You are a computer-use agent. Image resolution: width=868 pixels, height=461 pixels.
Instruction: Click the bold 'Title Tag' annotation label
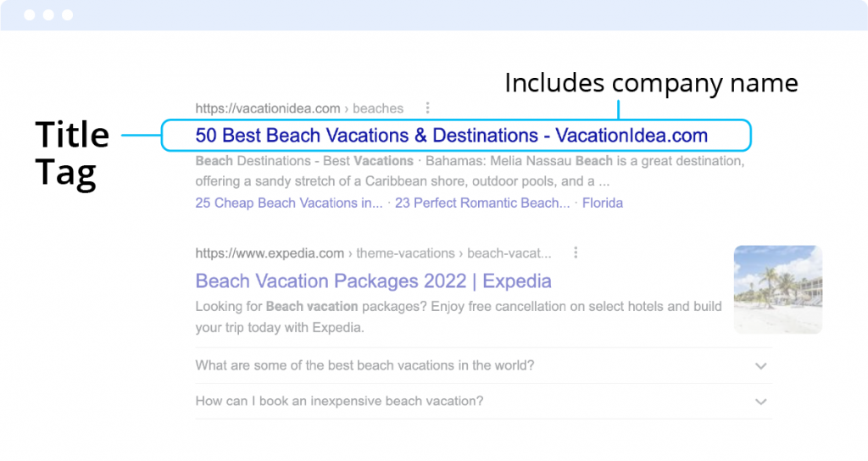72,153
